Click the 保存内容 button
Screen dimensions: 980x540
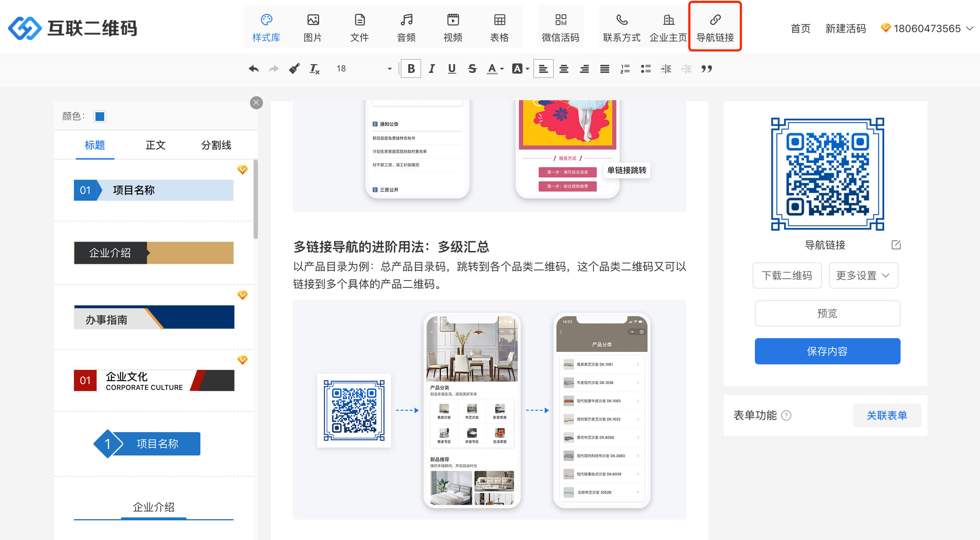click(x=827, y=351)
